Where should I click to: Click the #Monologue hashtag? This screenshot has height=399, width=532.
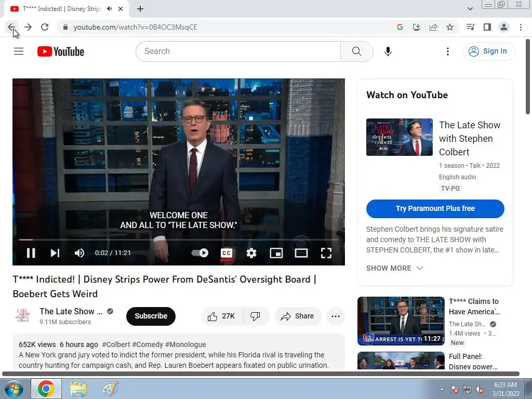pyautogui.click(x=185, y=344)
